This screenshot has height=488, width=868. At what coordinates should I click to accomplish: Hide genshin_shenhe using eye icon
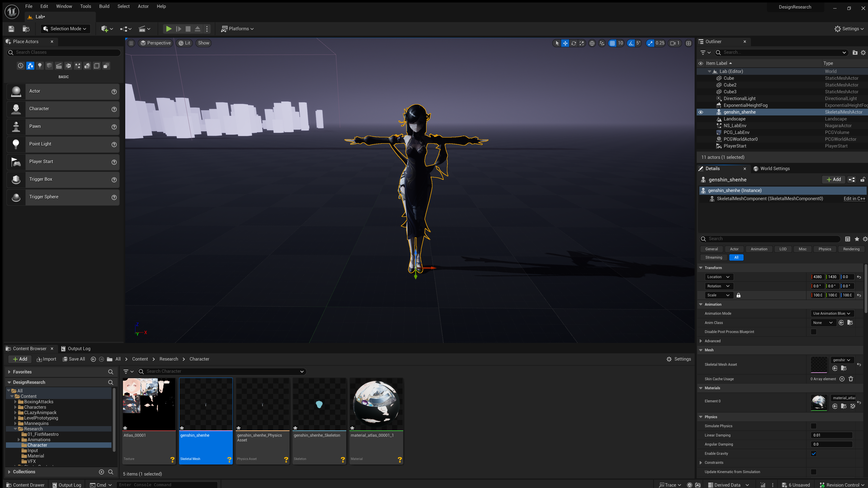point(701,112)
